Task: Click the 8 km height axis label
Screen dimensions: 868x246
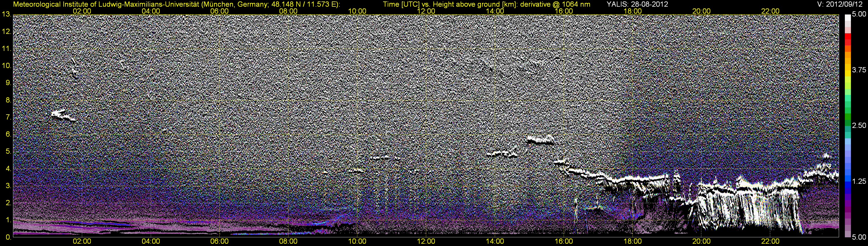Action: [8, 100]
